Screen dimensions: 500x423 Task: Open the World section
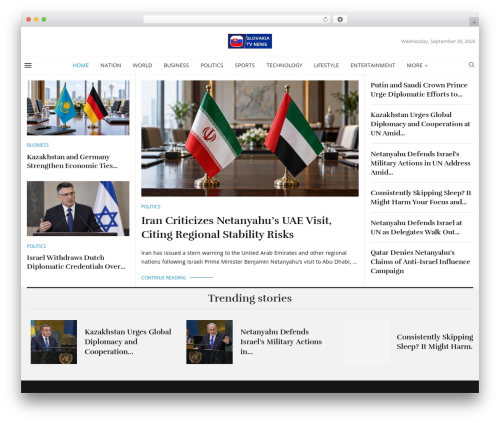[142, 65]
